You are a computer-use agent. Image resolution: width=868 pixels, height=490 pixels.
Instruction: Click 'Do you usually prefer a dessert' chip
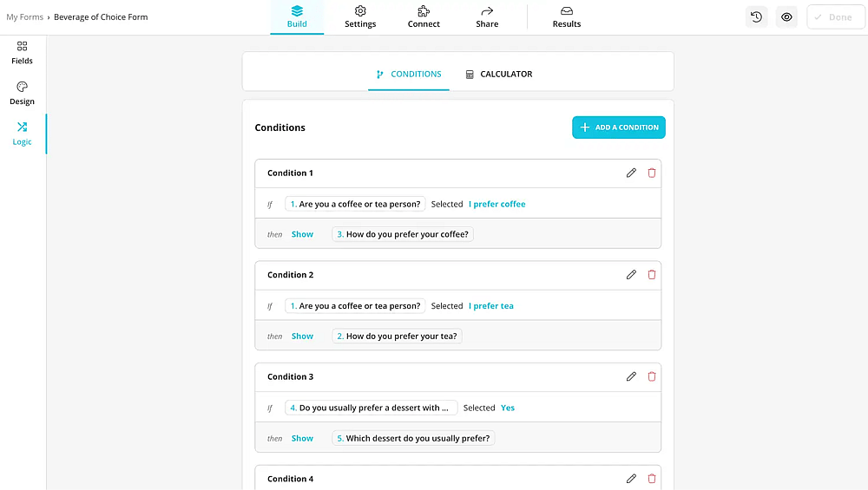pos(371,408)
